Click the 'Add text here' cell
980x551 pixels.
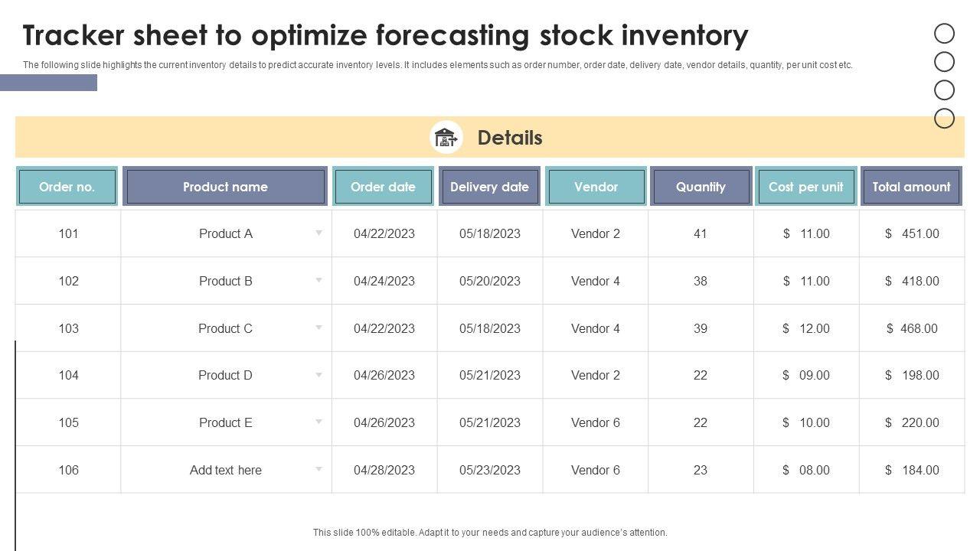click(225, 470)
